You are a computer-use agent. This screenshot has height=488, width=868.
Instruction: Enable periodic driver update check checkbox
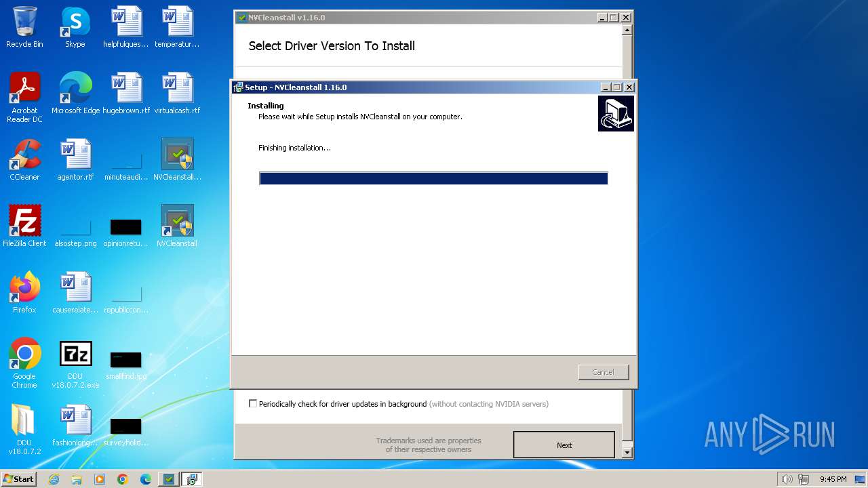253,403
